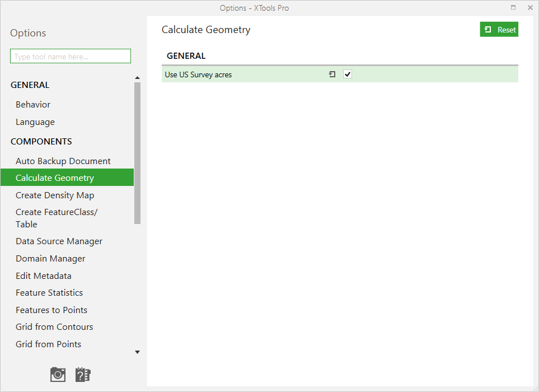Select Auto Backup Document in the list
This screenshot has height=392, width=539.
coord(63,161)
